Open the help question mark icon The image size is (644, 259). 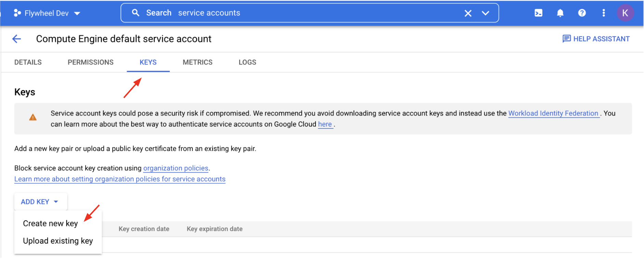[582, 13]
